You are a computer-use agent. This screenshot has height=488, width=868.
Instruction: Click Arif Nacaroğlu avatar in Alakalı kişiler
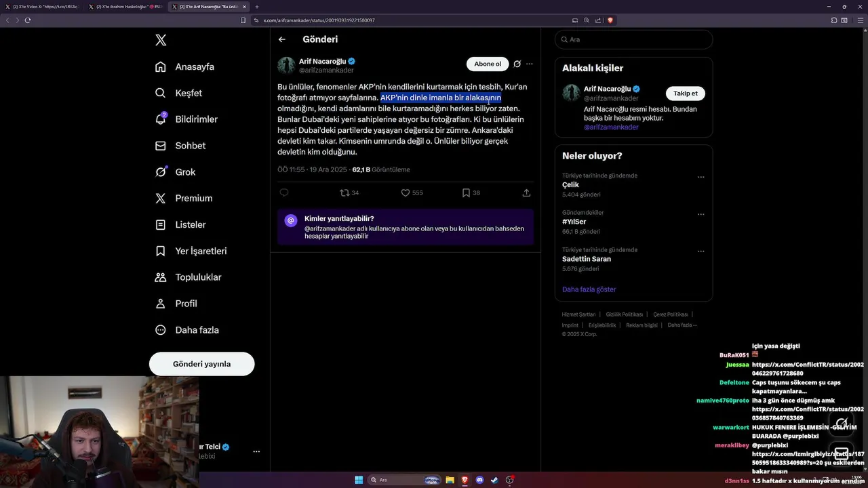tap(571, 93)
